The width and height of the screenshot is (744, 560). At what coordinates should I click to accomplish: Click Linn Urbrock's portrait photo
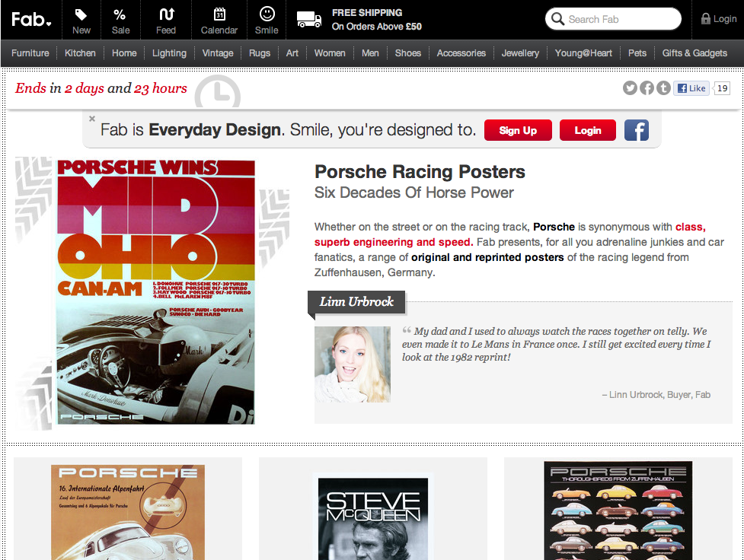(353, 364)
